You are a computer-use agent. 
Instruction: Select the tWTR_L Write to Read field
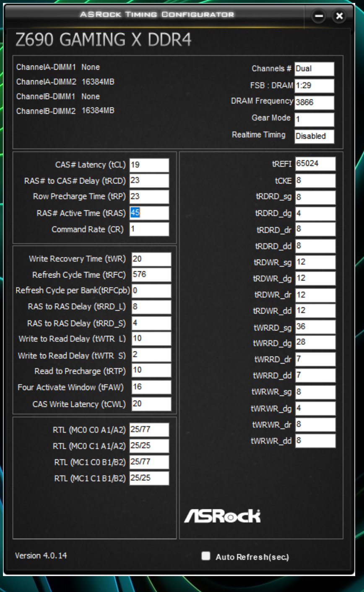[x=151, y=339]
